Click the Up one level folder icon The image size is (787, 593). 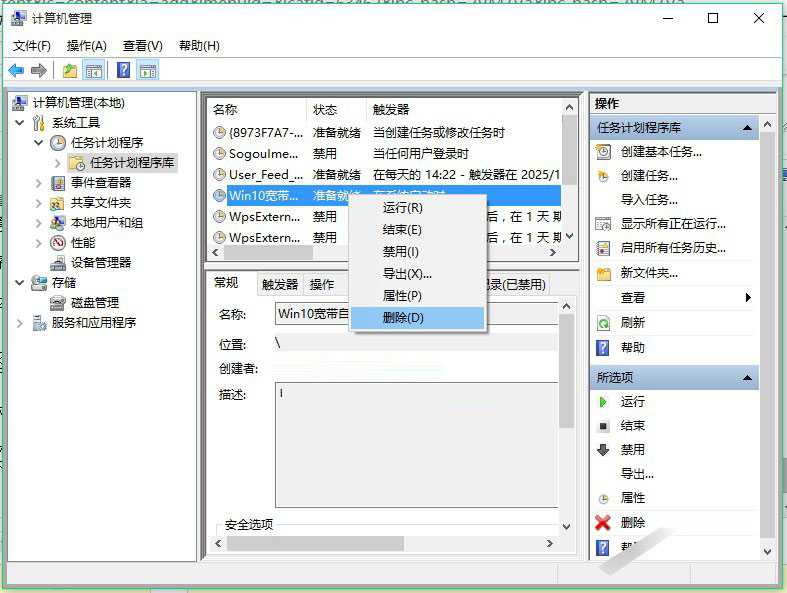point(70,70)
